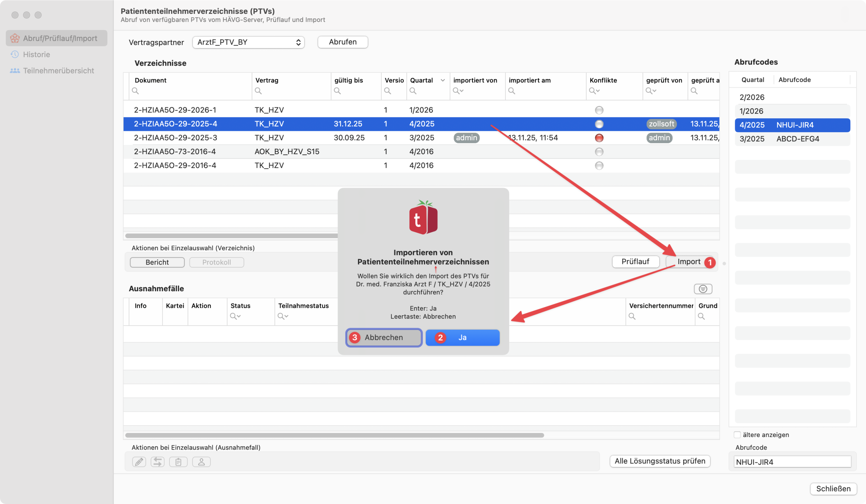Confirm the import with the Ja button
Image resolution: width=866 pixels, height=504 pixels.
coord(462,337)
